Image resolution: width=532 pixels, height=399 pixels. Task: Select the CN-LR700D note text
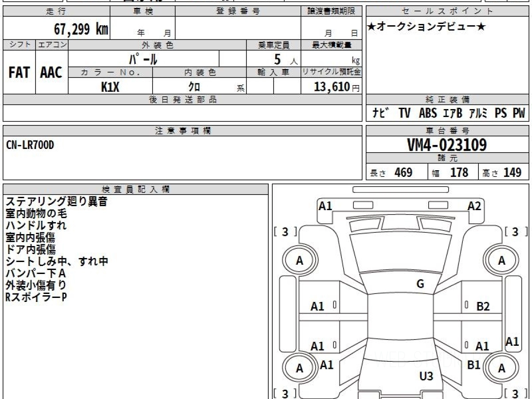coord(30,145)
